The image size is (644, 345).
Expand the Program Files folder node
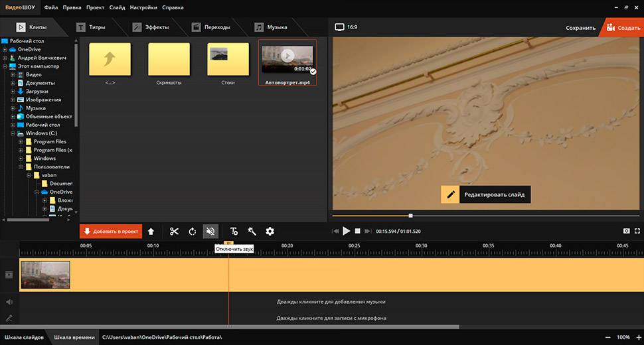coord(21,142)
